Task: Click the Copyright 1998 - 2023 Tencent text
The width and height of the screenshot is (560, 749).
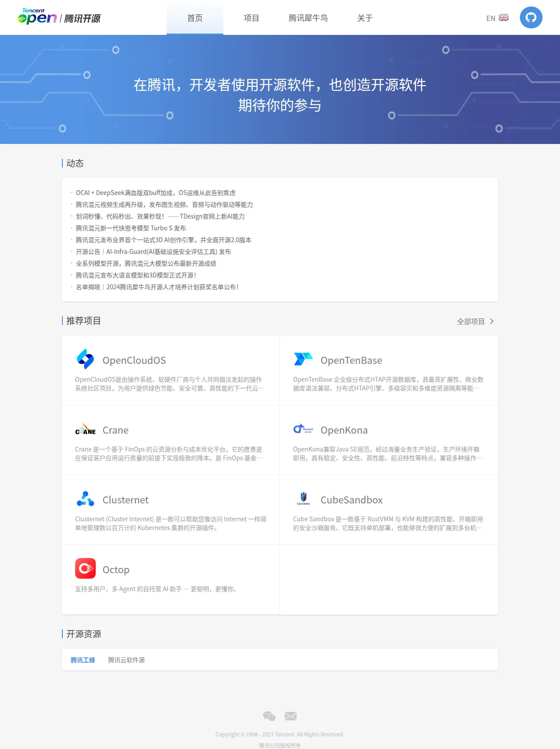Action: (280, 735)
